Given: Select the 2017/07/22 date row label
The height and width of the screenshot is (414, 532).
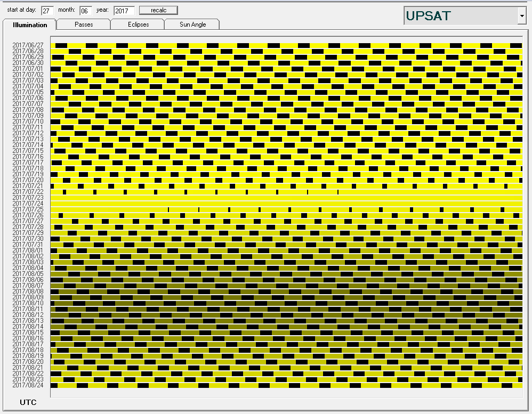Looking at the screenshot, I should click(28, 192).
